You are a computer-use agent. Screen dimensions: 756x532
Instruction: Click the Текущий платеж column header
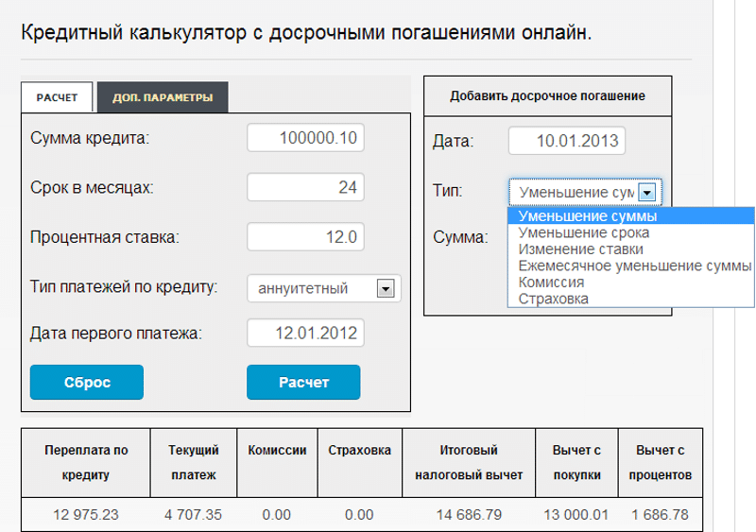tap(194, 462)
